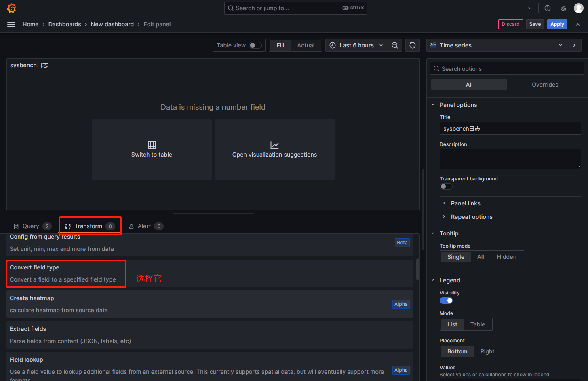Click the Switch to table grid icon
Image resolution: width=588 pixels, height=381 pixels.
152,145
